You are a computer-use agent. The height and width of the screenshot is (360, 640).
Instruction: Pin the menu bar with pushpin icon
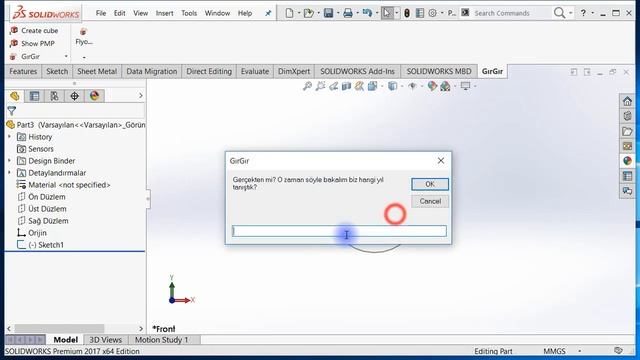[268, 13]
